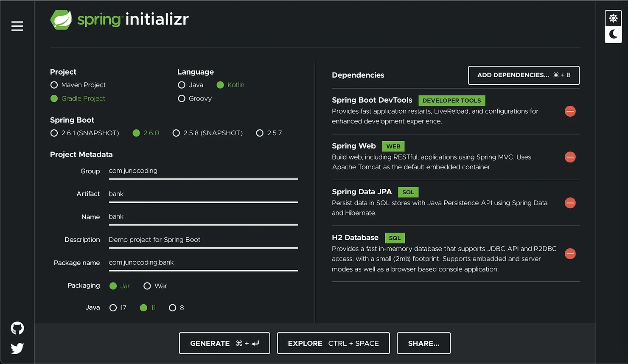
Task: Switch to dark theme moon icon
Action: (613, 34)
